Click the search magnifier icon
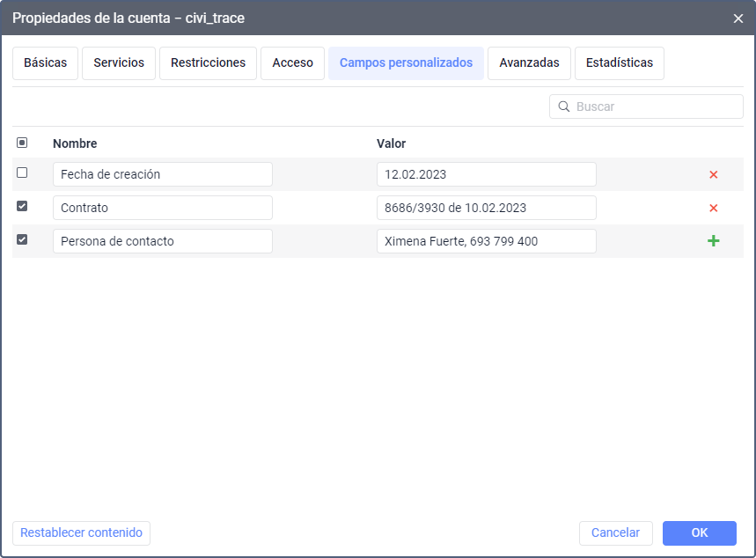The height and width of the screenshot is (558, 756). coord(563,106)
